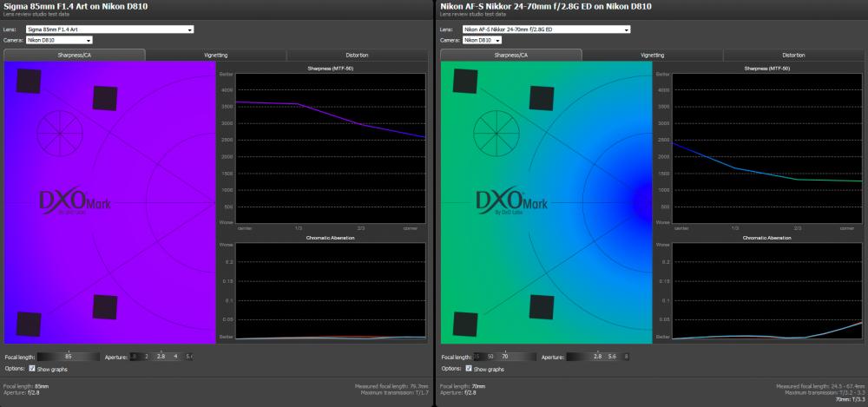
Task: Click the 85 focal length slider in Sigma panel
Action: pos(69,357)
